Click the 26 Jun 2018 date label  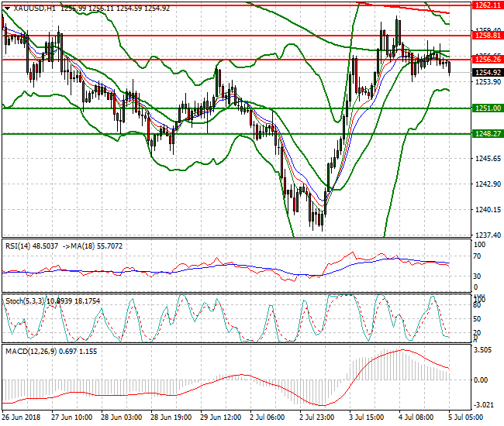click(x=22, y=417)
